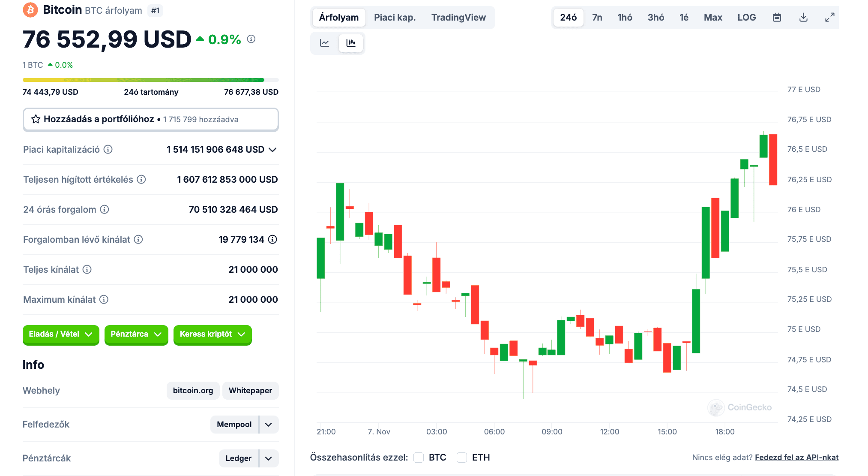Open the Bitcoin Whitepaper link
The height and width of the screenshot is (476, 868).
250,391
